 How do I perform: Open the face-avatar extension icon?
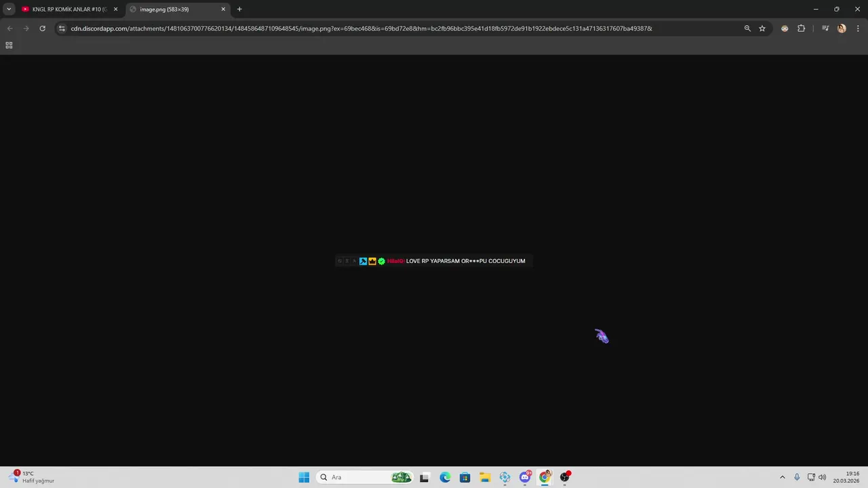point(785,28)
